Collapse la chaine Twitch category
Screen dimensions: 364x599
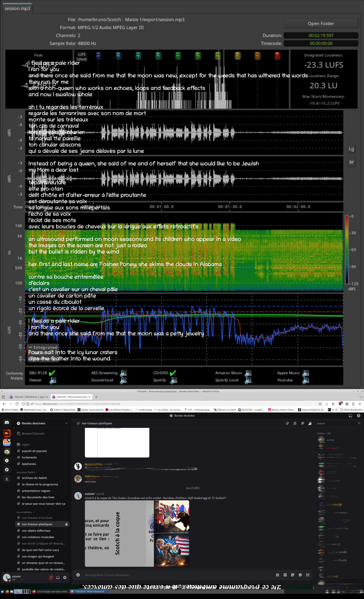pos(27,472)
